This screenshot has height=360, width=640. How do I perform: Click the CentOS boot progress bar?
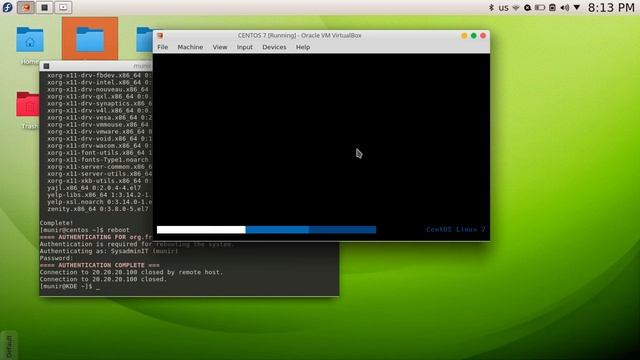pos(267,229)
